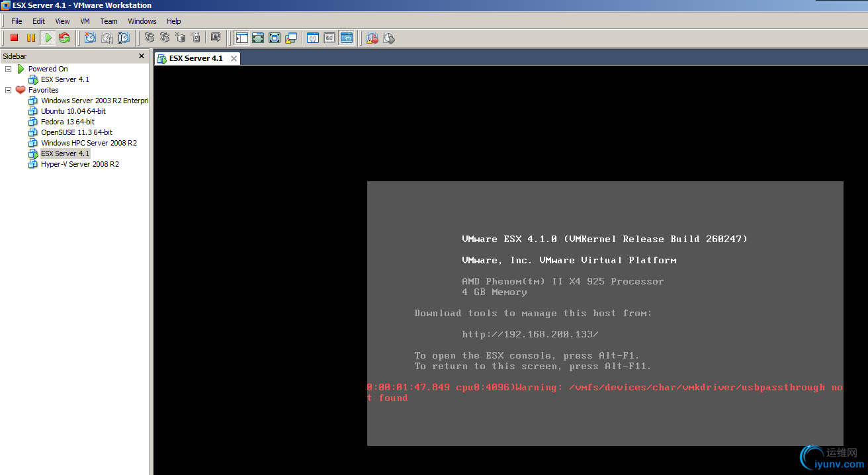Click the gray USB device toolbar icon
The height and width of the screenshot is (475, 868).
click(x=195, y=38)
